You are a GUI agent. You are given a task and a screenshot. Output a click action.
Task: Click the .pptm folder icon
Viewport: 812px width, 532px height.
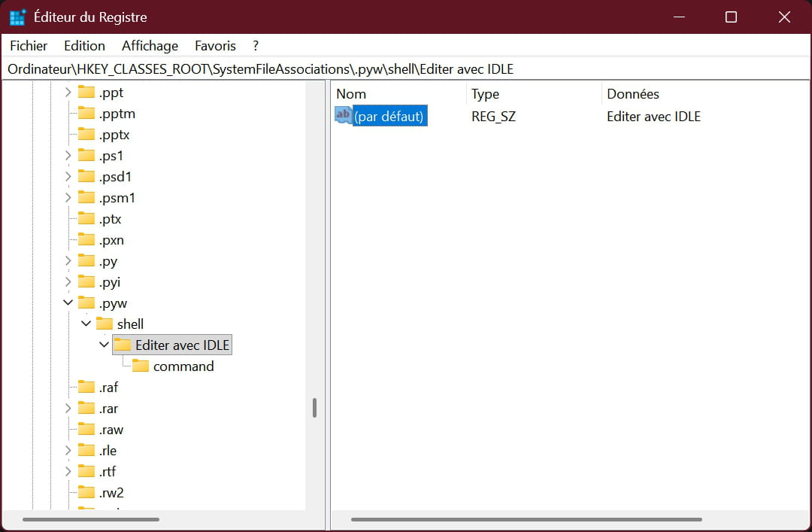point(86,113)
